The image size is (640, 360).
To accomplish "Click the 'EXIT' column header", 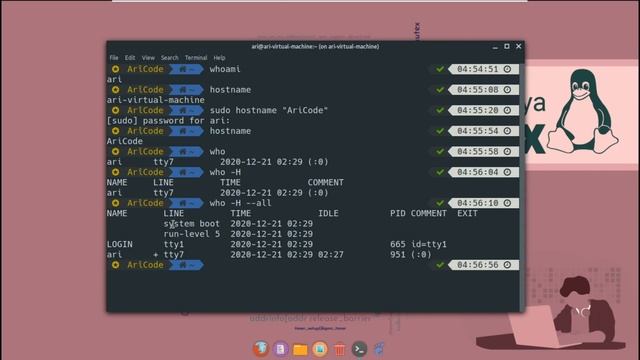I will (x=467, y=213).
